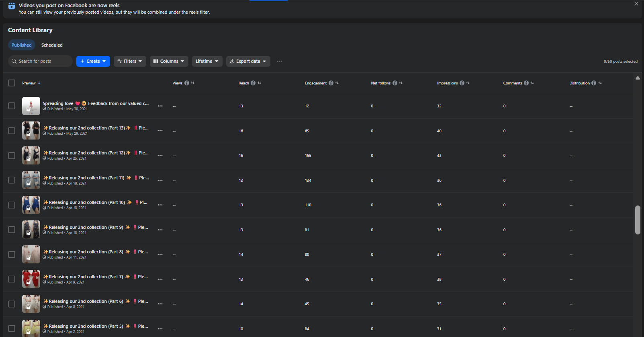The height and width of the screenshot is (337, 644).
Task: Open the Columns dropdown
Action: click(x=169, y=62)
